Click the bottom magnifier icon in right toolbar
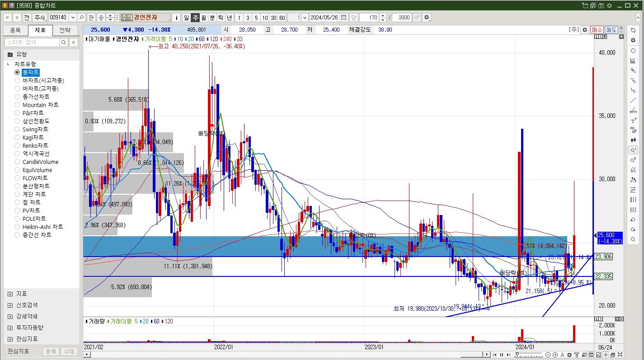The height and width of the screenshot is (360, 644). tap(633, 239)
